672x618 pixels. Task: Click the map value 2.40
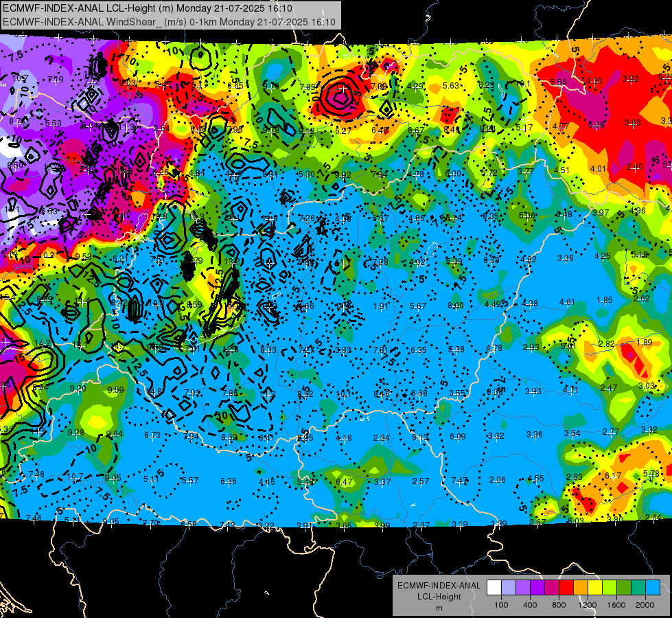tap(634, 166)
